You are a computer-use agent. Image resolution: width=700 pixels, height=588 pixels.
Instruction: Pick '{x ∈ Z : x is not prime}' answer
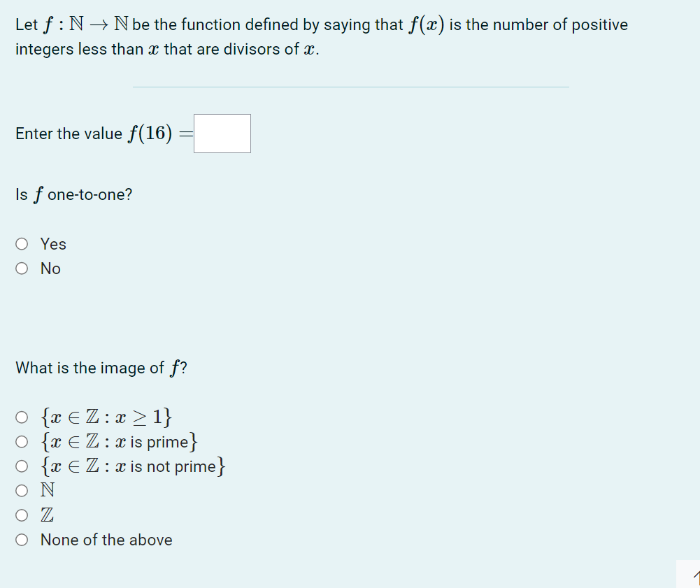click(22, 466)
